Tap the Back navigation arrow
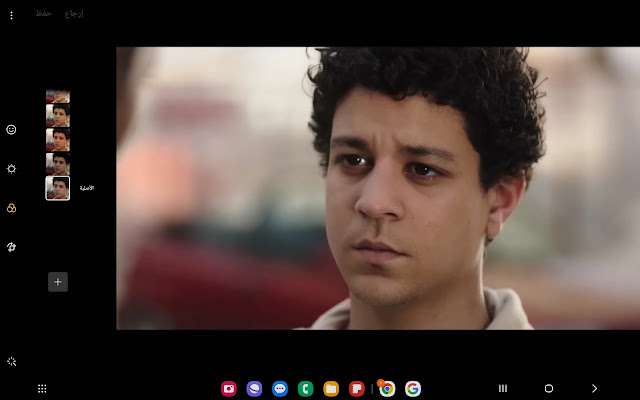The image size is (640, 400). coord(594,388)
